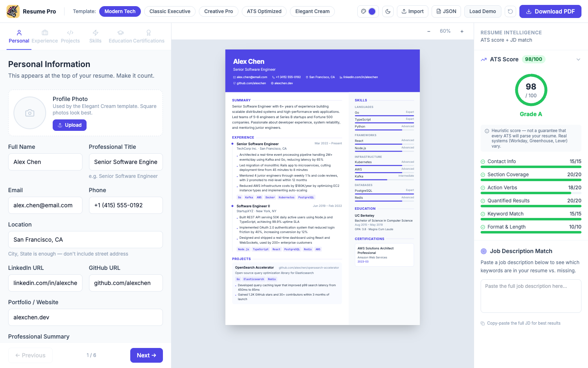Edit the Professional Title field
The image size is (588, 368).
[x=126, y=162]
